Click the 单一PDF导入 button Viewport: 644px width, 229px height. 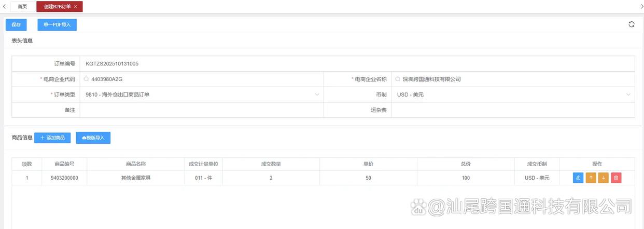(57, 24)
